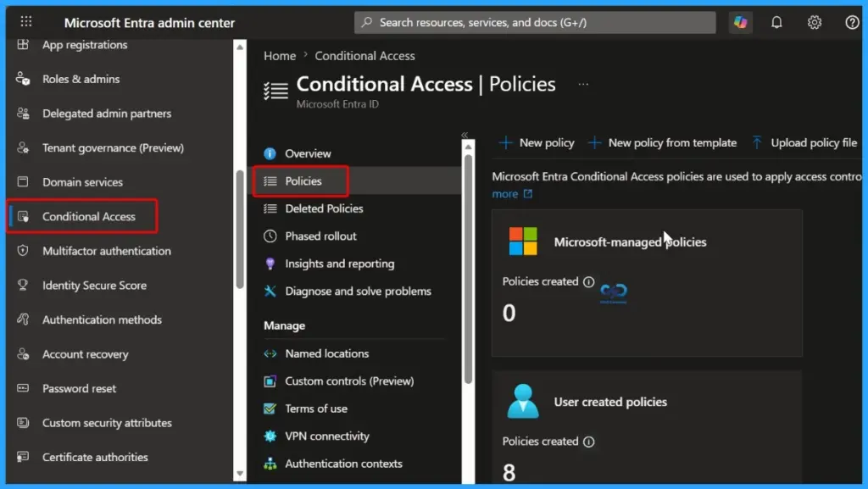Viewport: 868px width, 489px height.
Task: Click the Custom controls (Preview) icon
Action: pos(270,381)
